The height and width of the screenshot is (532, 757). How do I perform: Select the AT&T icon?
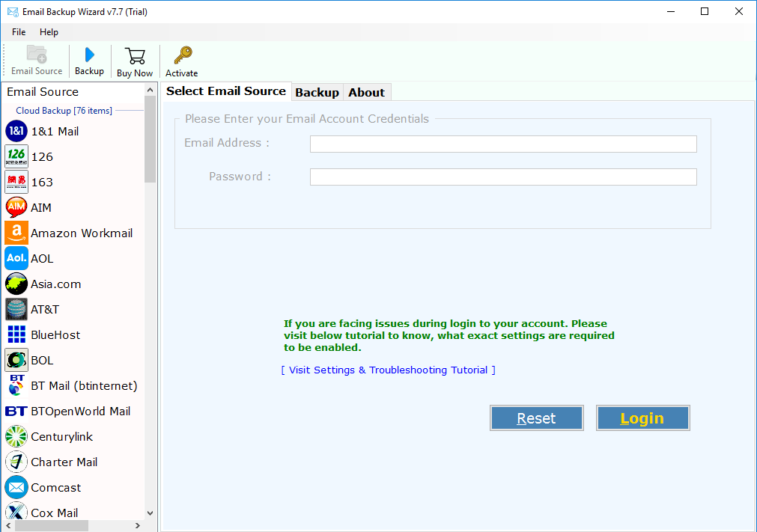click(x=16, y=309)
